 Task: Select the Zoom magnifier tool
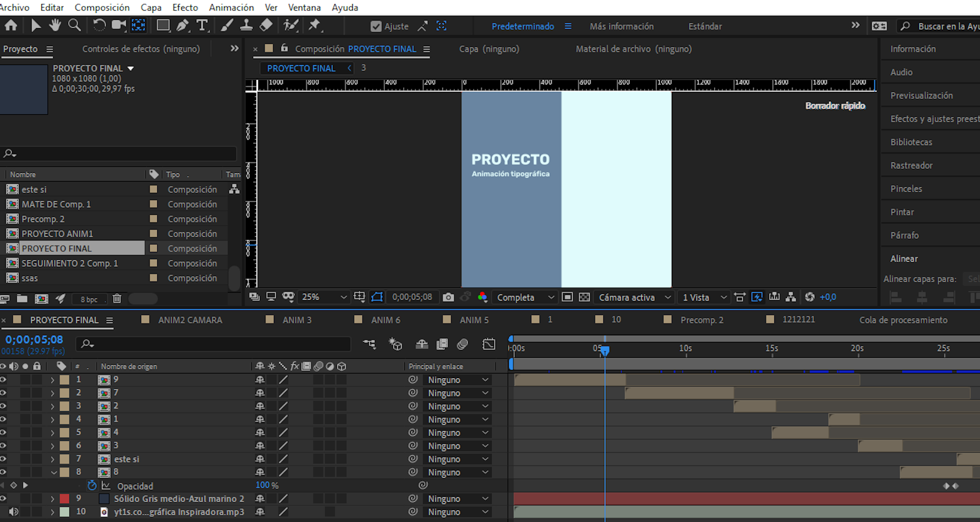[x=75, y=25]
